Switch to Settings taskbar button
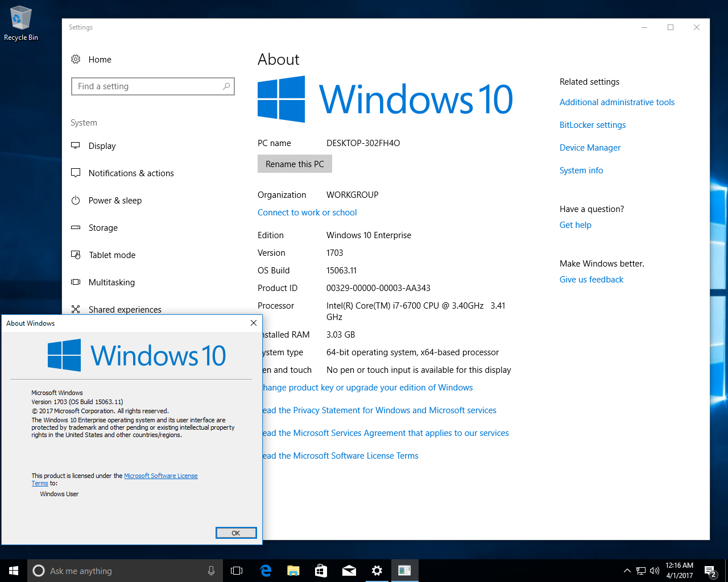The height and width of the screenshot is (582, 728). click(377, 571)
